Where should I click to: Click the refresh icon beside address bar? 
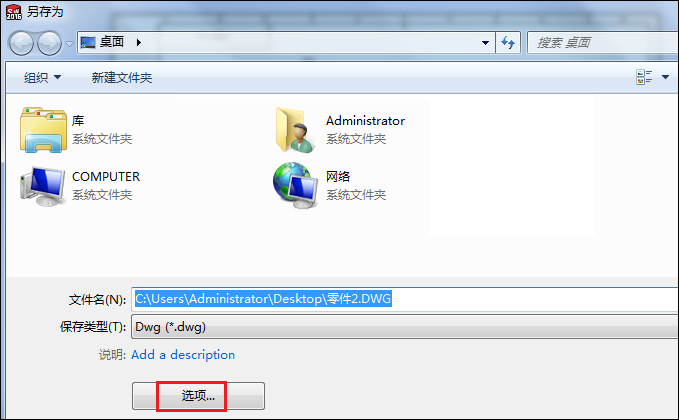pyautogui.click(x=508, y=42)
